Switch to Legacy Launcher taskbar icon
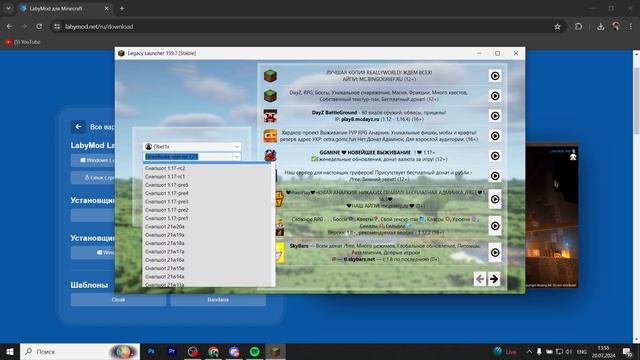The image size is (640, 360). tap(276, 351)
